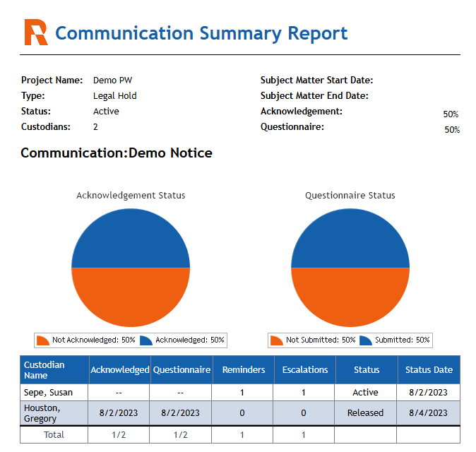This screenshot has height=452, width=476.
Task: Click the Total row label
Action: (x=54, y=435)
